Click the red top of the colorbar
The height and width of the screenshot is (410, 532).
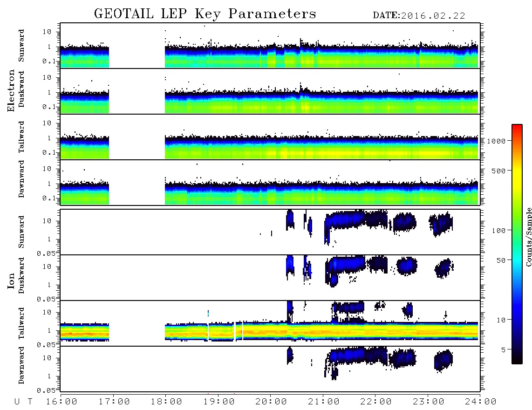pyautogui.click(x=517, y=128)
